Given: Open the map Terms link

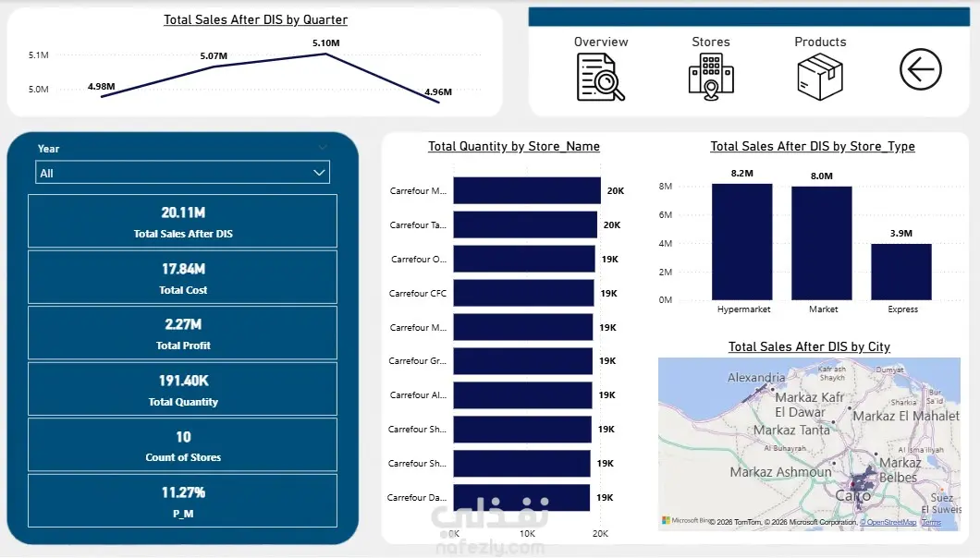Looking at the screenshot, I should tap(931, 522).
